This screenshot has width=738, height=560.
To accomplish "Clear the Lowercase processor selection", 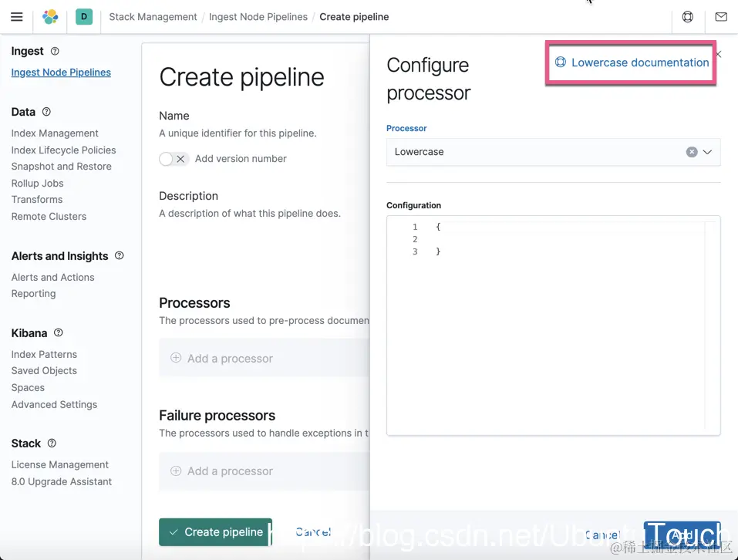I will (x=692, y=152).
